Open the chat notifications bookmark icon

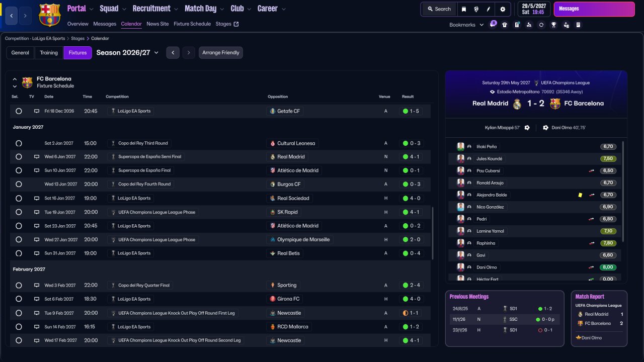tap(493, 25)
